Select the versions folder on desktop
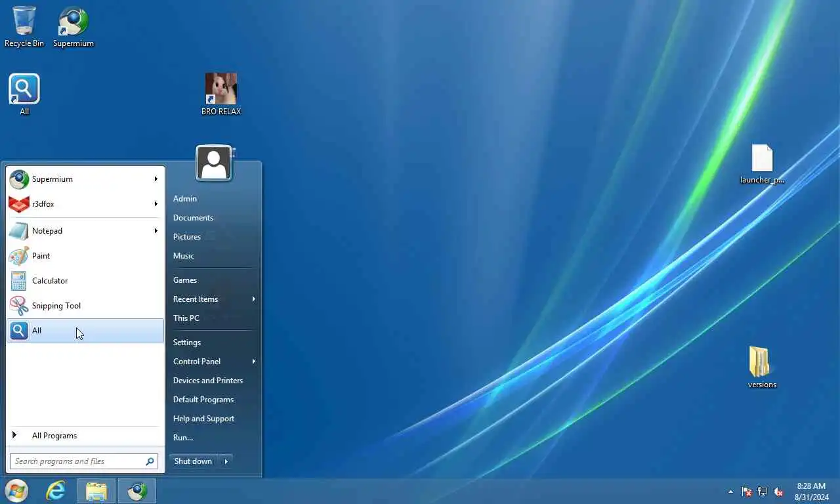840x504 pixels. click(x=762, y=367)
